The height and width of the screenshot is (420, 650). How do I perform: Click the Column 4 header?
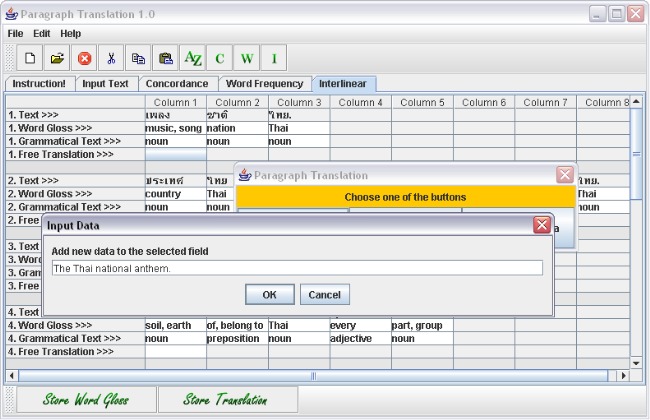point(361,102)
